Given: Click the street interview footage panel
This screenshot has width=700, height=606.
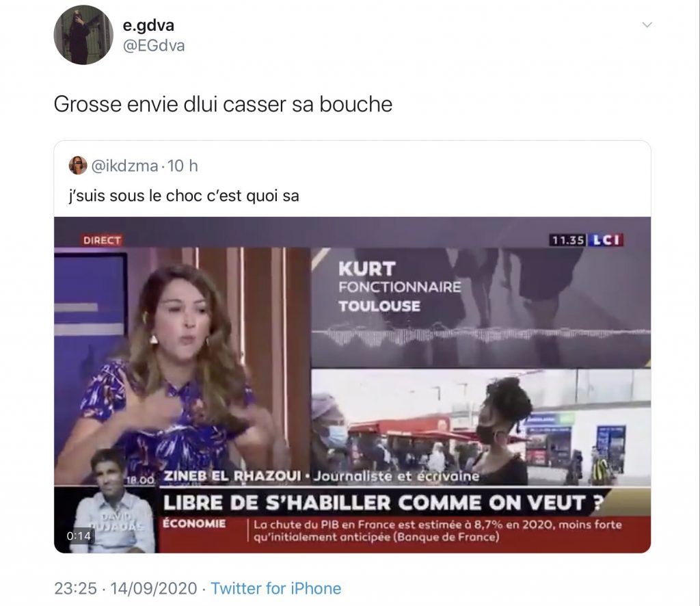Looking at the screenshot, I should [x=481, y=427].
